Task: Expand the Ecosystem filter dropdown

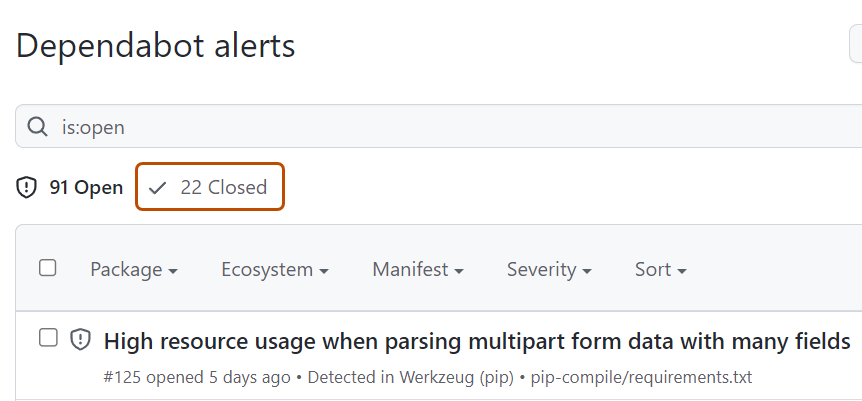Action: (x=274, y=269)
